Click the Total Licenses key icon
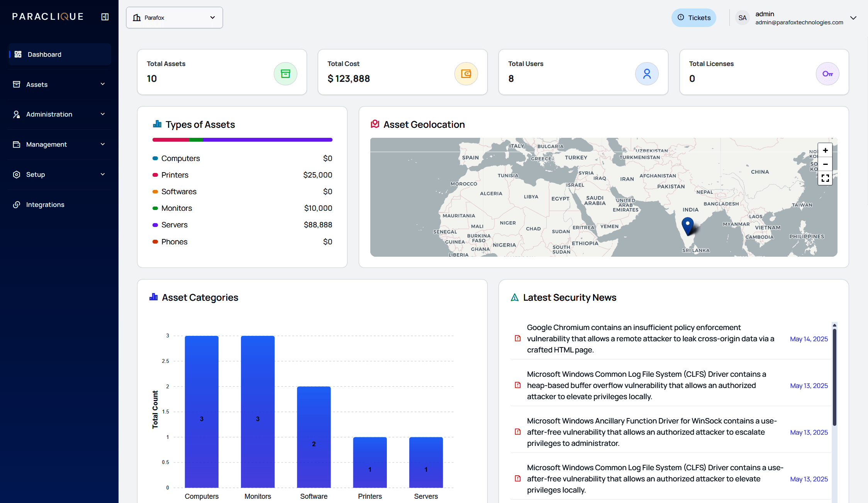 827,74
